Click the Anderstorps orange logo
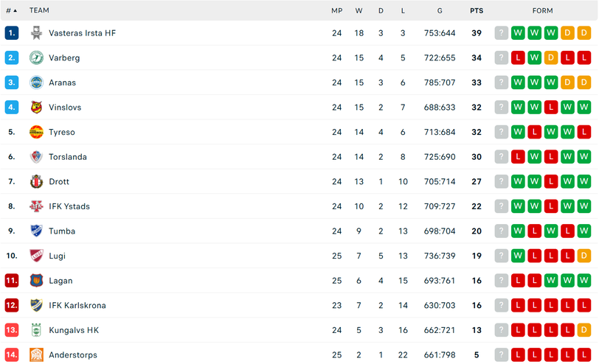 tap(36, 355)
